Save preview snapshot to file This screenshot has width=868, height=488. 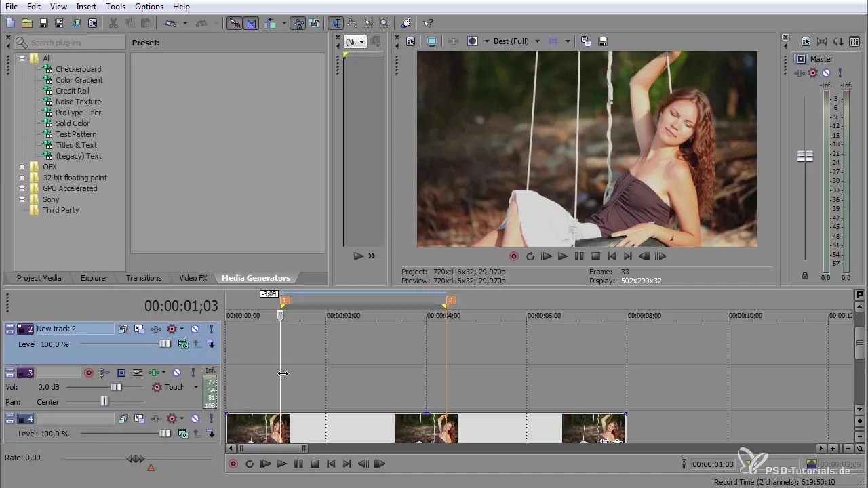pyautogui.click(x=602, y=41)
